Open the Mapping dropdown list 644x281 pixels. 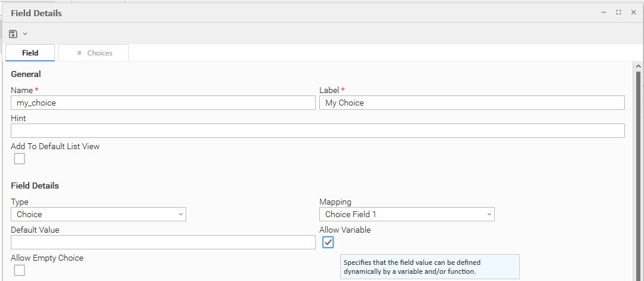click(x=407, y=214)
